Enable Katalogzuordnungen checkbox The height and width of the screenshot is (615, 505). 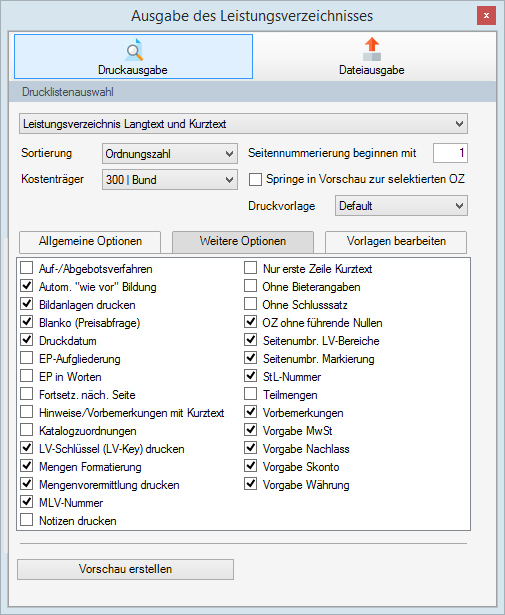tap(27, 431)
